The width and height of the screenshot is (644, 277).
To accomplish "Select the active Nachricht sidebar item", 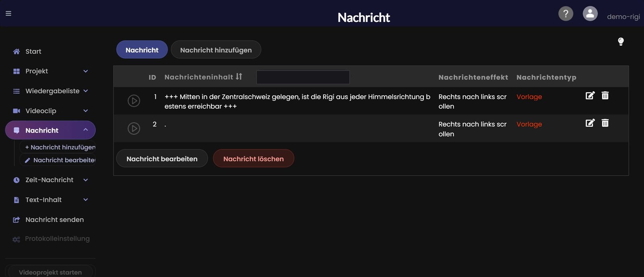I will (50, 130).
